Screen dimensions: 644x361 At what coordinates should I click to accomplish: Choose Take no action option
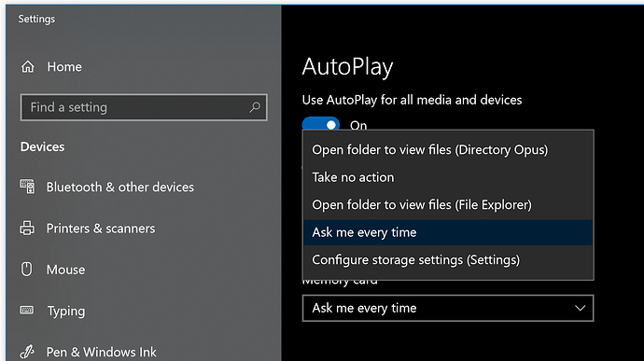448,177
